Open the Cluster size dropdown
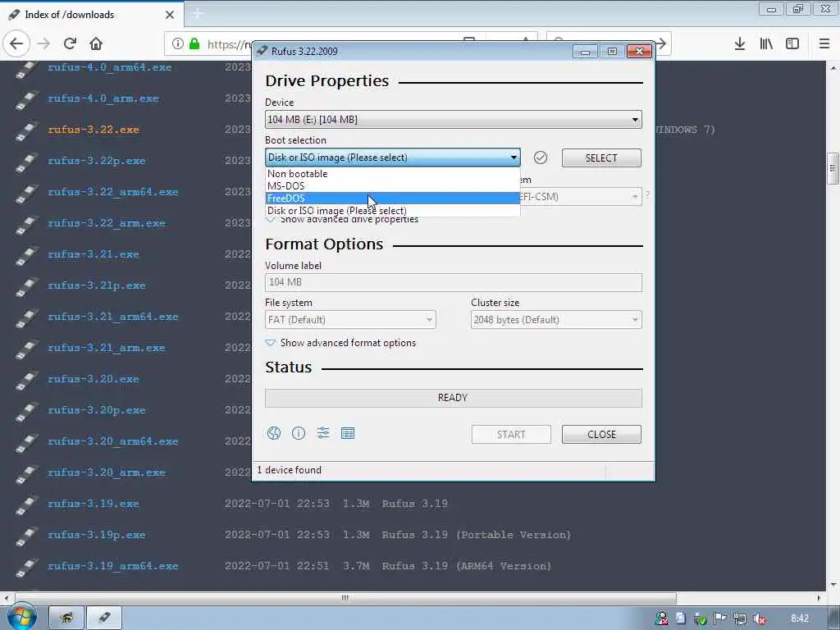This screenshot has width=840, height=630. click(556, 320)
